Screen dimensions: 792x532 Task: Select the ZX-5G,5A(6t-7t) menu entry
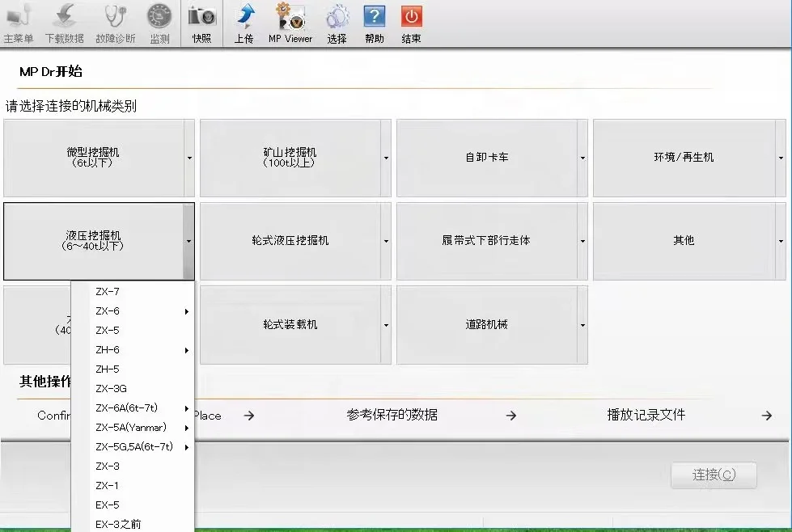(x=133, y=446)
